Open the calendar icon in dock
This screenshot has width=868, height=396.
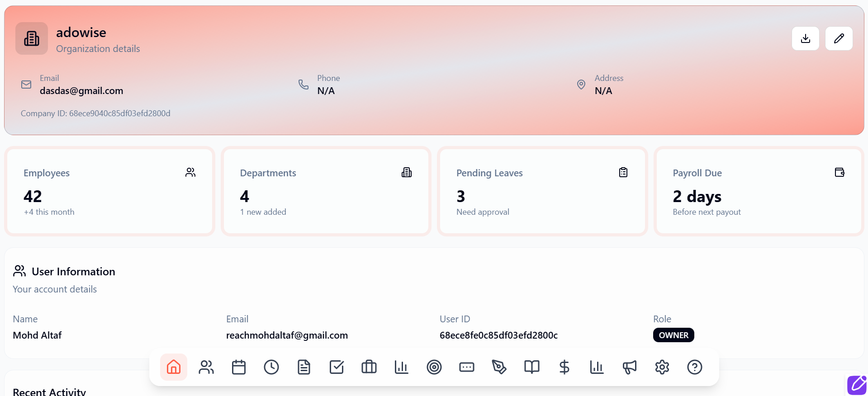pos(239,367)
